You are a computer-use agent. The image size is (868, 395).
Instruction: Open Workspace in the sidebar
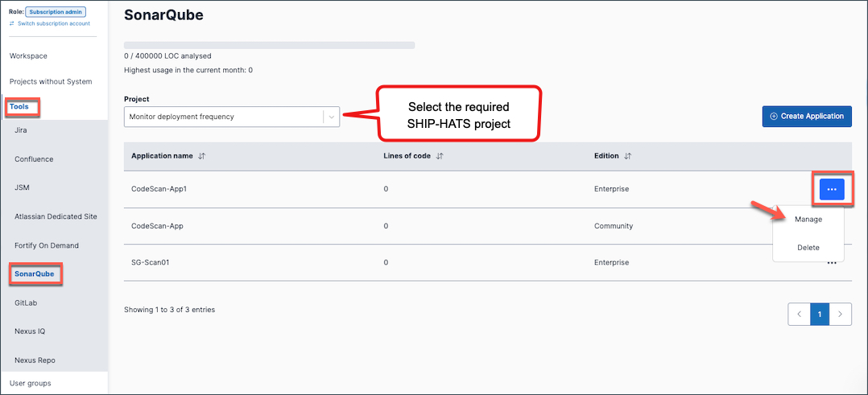tap(28, 56)
